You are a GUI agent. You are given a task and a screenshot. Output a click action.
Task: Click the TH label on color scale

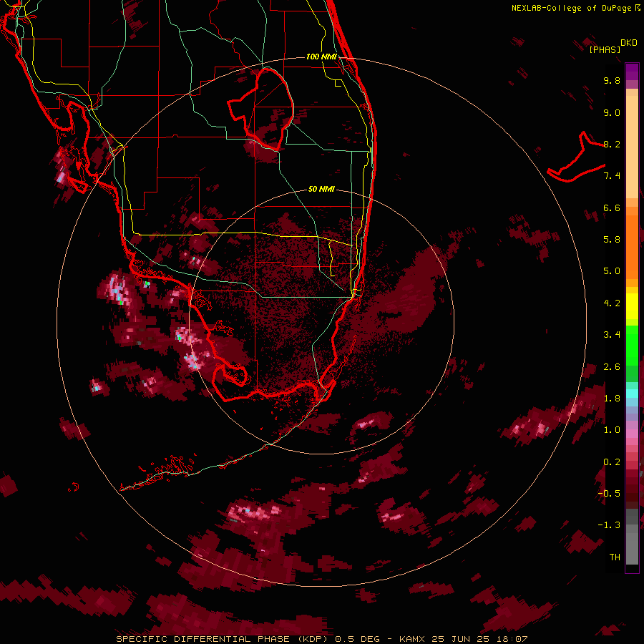[x=615, y=557]
